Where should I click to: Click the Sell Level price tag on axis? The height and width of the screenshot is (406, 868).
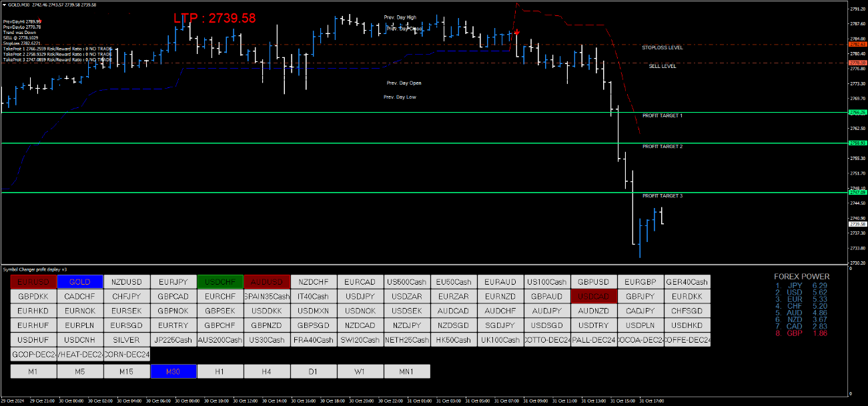point(857,63)
